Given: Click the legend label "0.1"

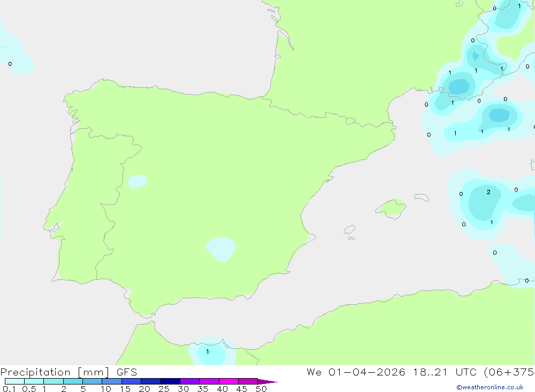Looking at the screenshot, I should click(x=9, y=389).
